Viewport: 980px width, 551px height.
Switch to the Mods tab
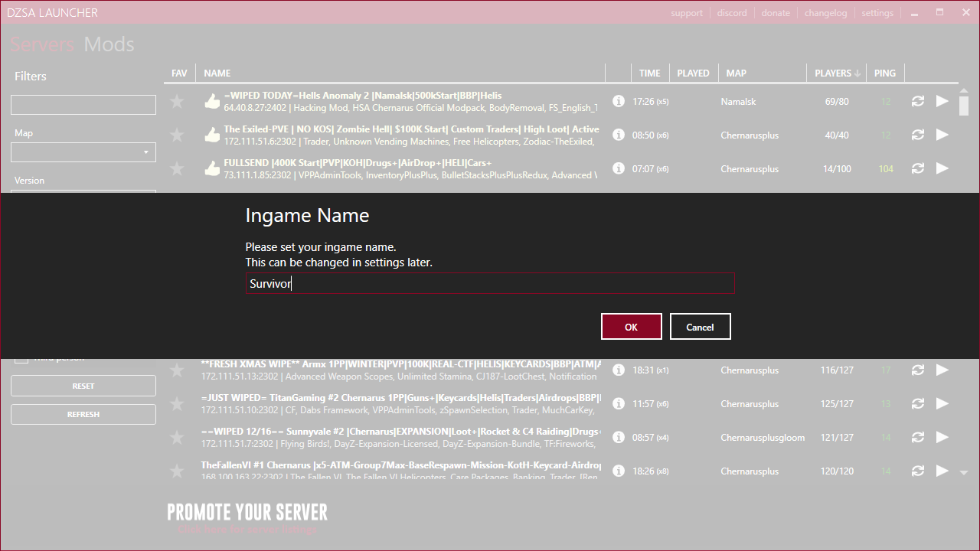[109, 44]
